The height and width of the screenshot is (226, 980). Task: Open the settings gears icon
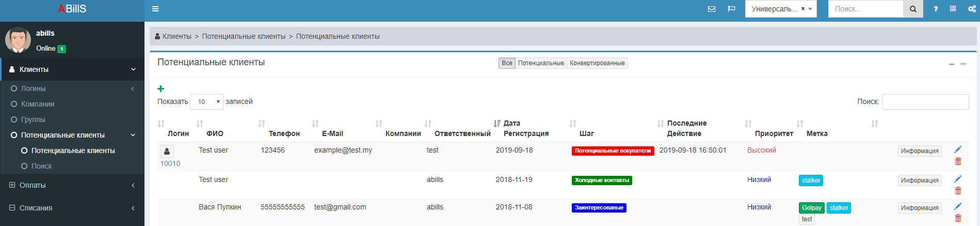coord(972,9)
